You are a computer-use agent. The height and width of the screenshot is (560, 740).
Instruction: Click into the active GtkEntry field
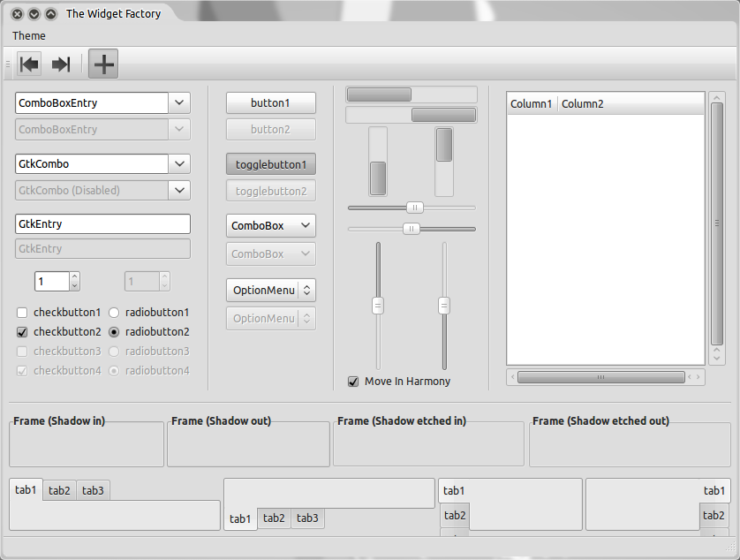[x=103, y=223]
